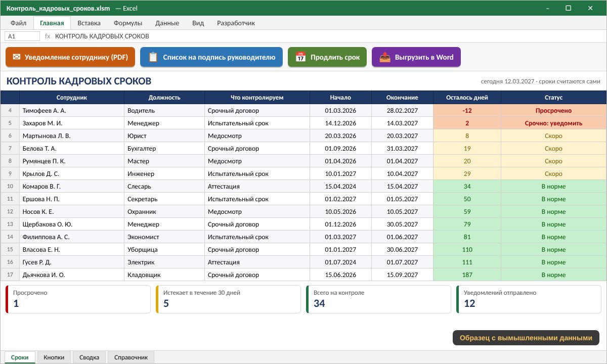Click the Уведомление сотруднику (PDF) button
The height and width of the screenshot is (364, 607).
[x=70, y=57]
